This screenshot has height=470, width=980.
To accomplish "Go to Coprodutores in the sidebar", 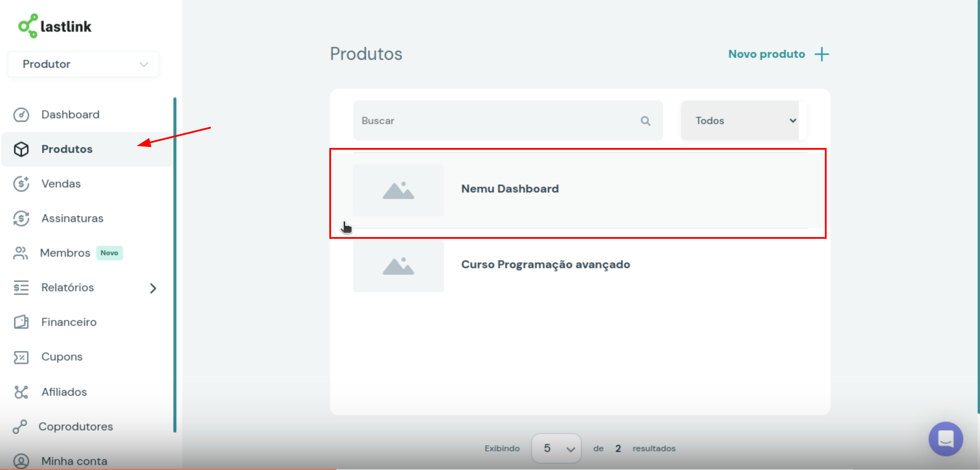I will coord(76,427).
